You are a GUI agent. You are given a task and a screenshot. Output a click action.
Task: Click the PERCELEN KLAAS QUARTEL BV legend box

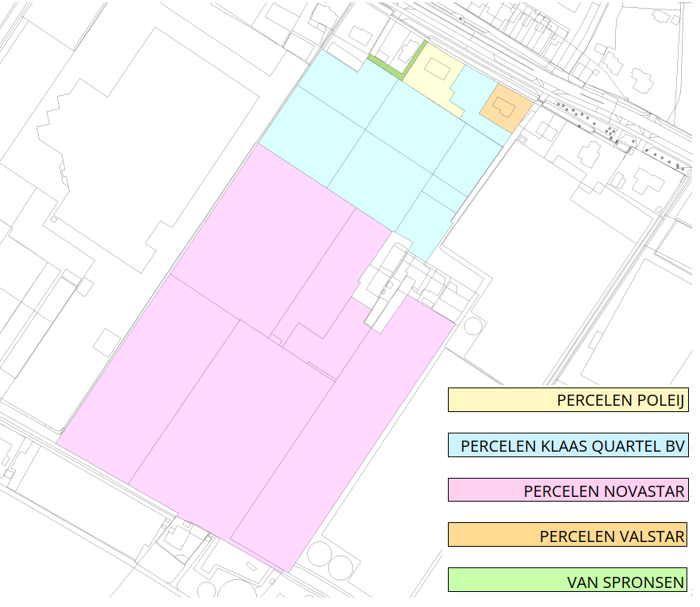(568, 445)
